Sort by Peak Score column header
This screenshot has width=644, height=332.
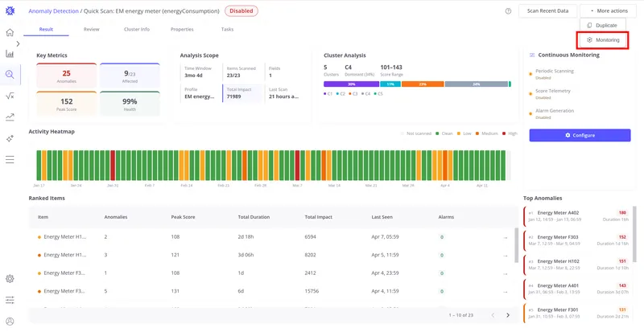pos(183,217)
